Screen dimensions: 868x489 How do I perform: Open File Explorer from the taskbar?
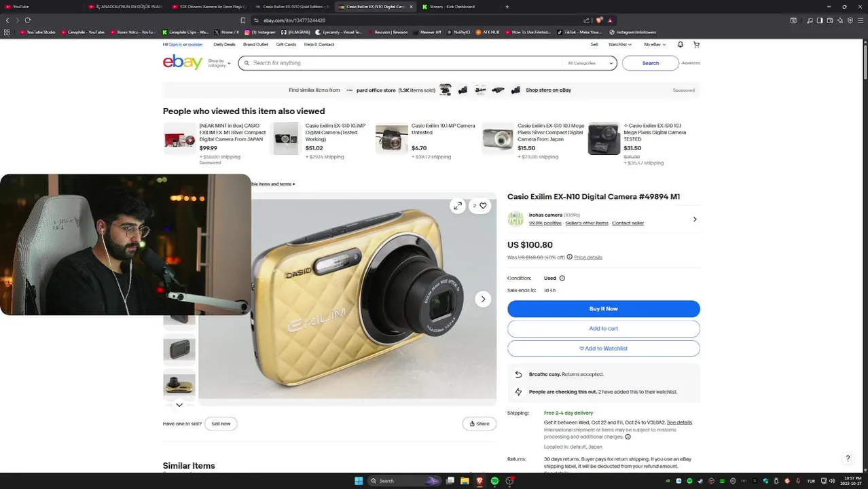pyautogui.click(x=465, y=481)
